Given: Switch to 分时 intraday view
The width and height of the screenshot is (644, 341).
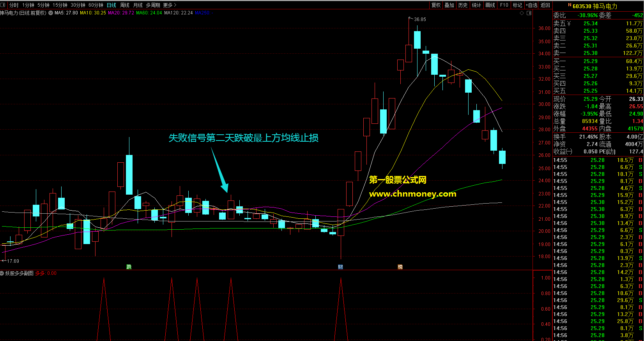Looking at the screenshot, I should pyautogui.click(x=14, y=5).
